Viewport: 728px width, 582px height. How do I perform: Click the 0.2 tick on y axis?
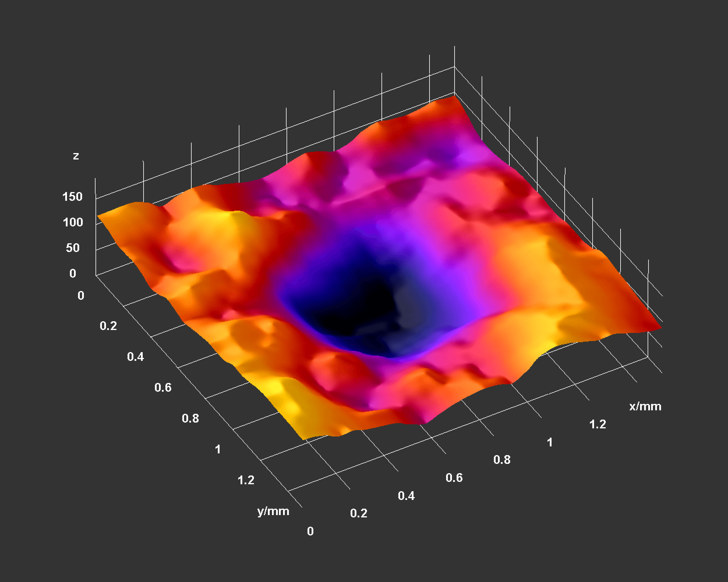108,326
